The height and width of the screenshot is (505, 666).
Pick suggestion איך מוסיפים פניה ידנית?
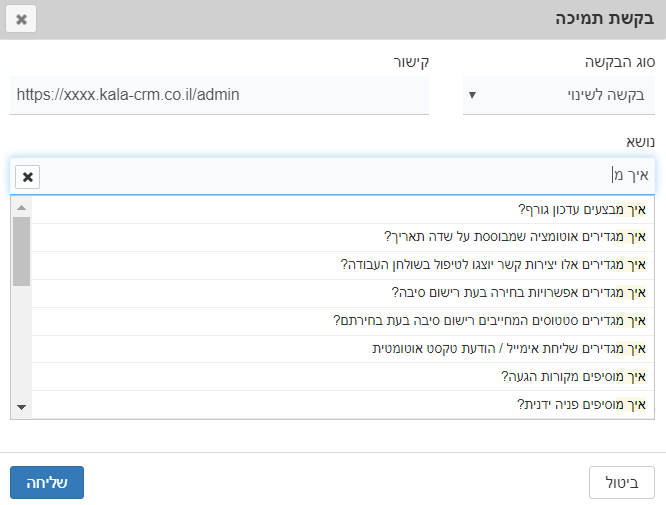click(x=343, y=404)
